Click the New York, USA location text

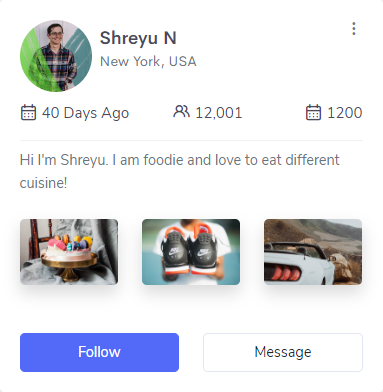(x=148, y=61)
